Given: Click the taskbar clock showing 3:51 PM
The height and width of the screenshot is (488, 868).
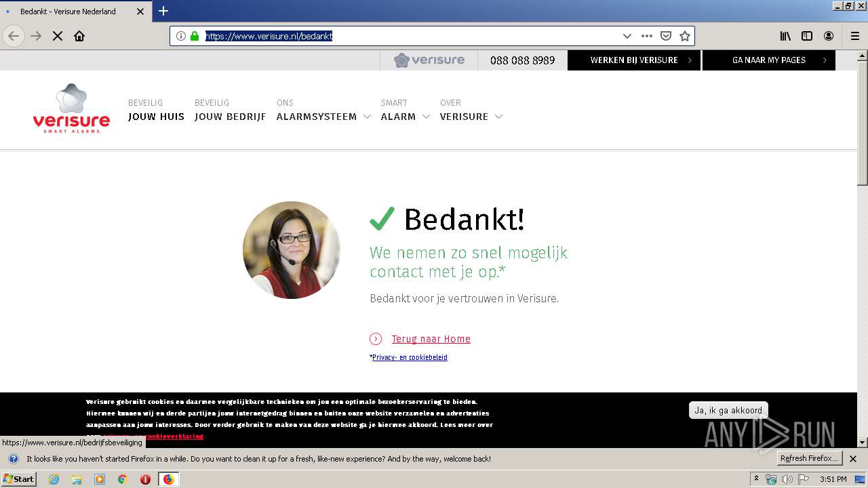Looking at the screenshot, I should 833,479.
